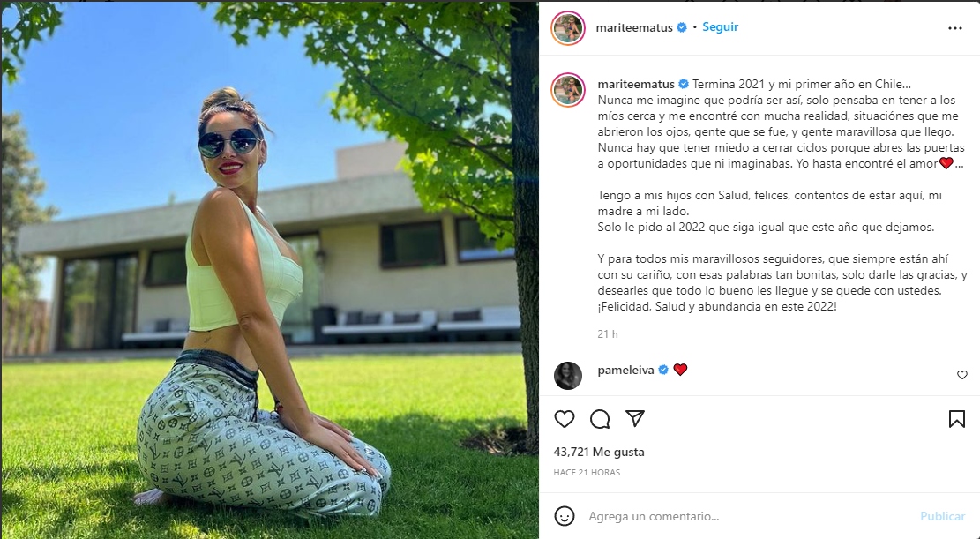The width and height of the screenshot is (980, 539).
Task: Submit the comment with Publicar
Action: click(x=942, y=516)
